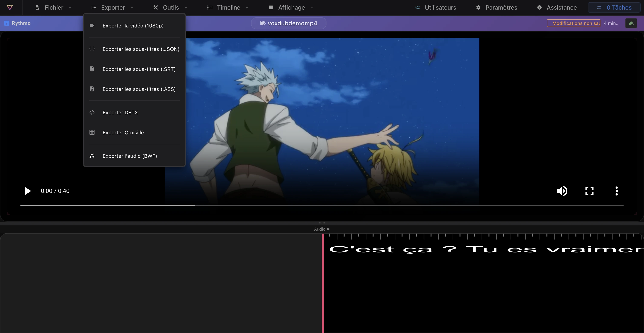Select Exporter l'audio (BWF)
Image resolution: width=644 pixels, height=333 pixels.
tap(134, 156)
